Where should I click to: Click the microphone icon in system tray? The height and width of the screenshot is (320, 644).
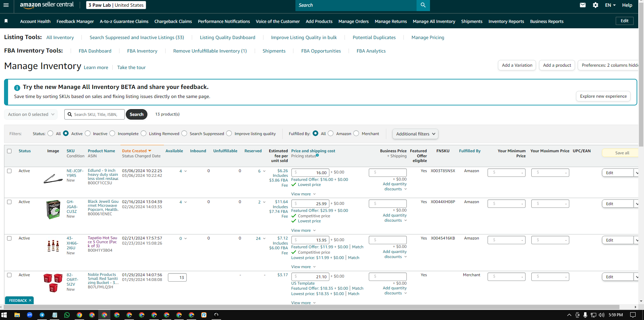[x=585, y=315]
